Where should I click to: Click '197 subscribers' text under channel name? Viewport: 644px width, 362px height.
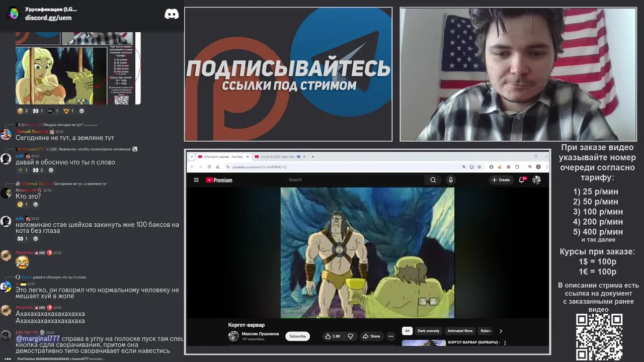tap(253, 339)
